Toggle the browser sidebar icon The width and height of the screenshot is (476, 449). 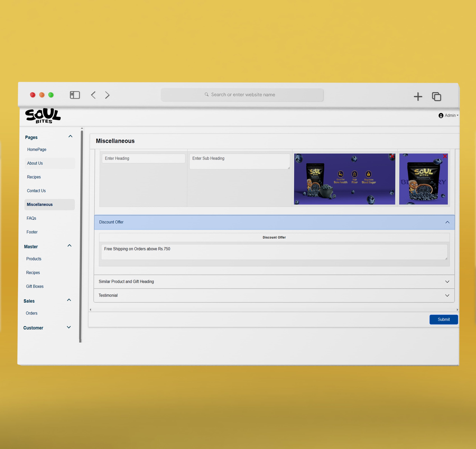coord(75,95)
